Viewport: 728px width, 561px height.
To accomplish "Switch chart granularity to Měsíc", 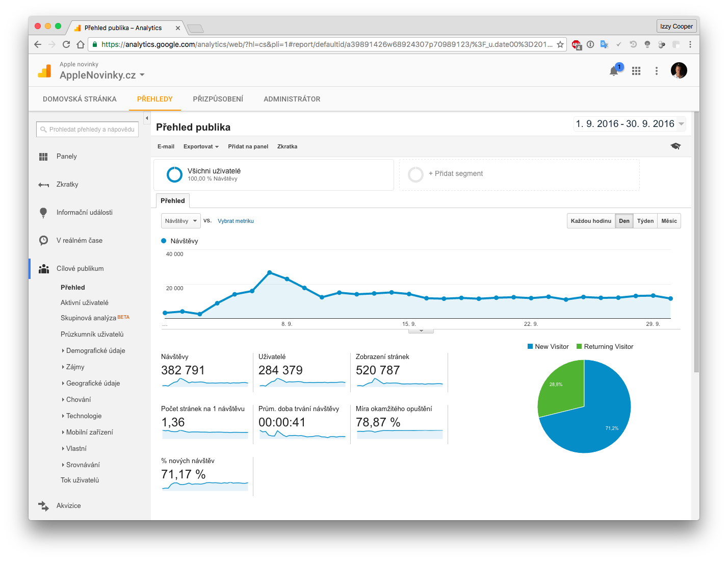I will [x=669, y=221].
